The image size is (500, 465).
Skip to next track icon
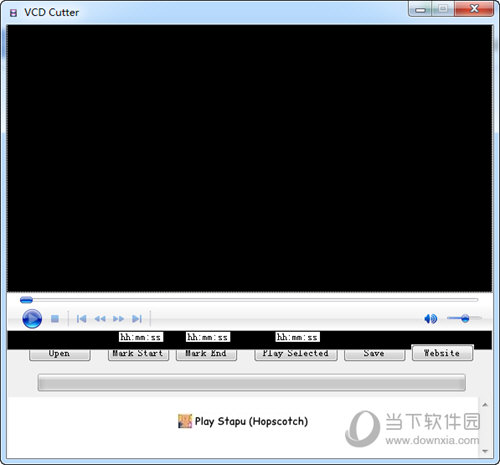click(137, 319)
